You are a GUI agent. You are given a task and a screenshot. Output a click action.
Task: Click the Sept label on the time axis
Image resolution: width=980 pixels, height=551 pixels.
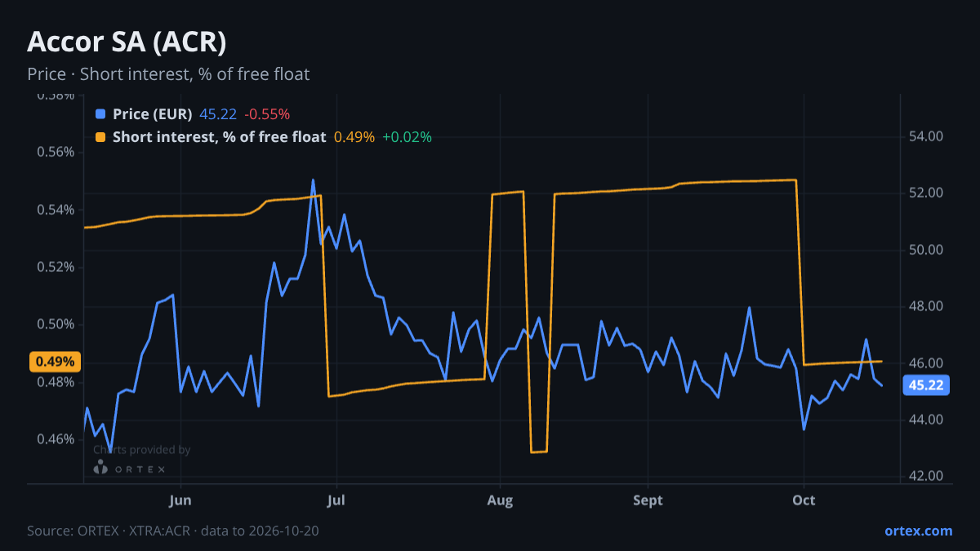click(648, 500)
